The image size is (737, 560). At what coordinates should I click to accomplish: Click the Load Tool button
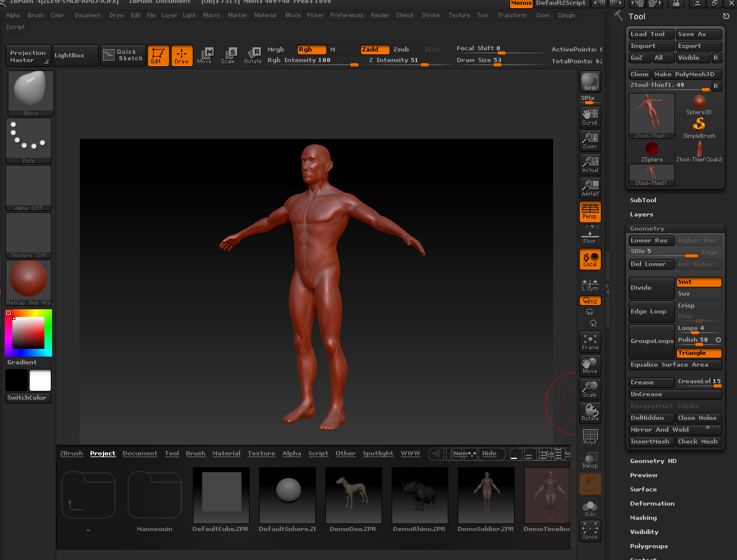tap(652, 34)
